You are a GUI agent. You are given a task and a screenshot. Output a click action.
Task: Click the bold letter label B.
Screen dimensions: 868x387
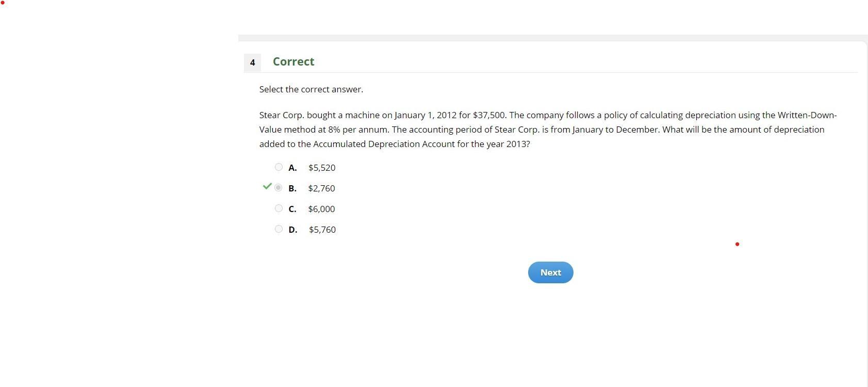tap(292, 188)
